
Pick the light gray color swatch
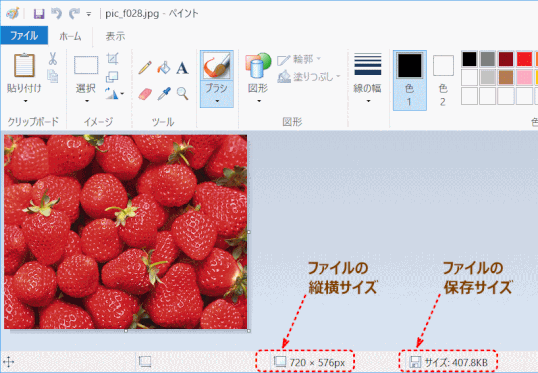[x=488, y=77]
